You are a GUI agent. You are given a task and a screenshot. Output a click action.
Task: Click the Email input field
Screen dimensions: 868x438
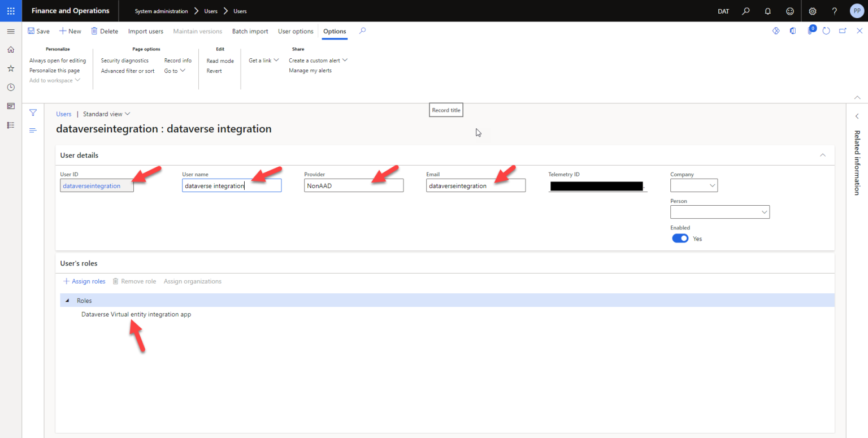point(476,185)
